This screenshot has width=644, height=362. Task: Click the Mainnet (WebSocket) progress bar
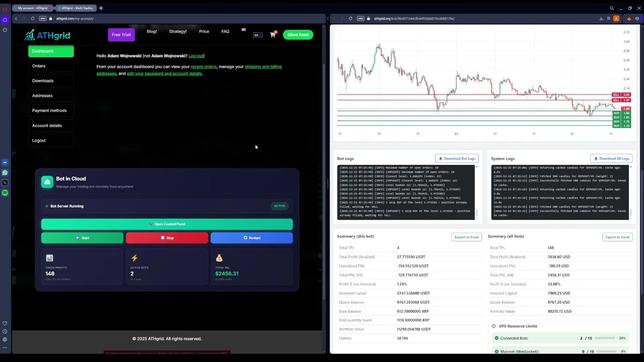(605, 351)
